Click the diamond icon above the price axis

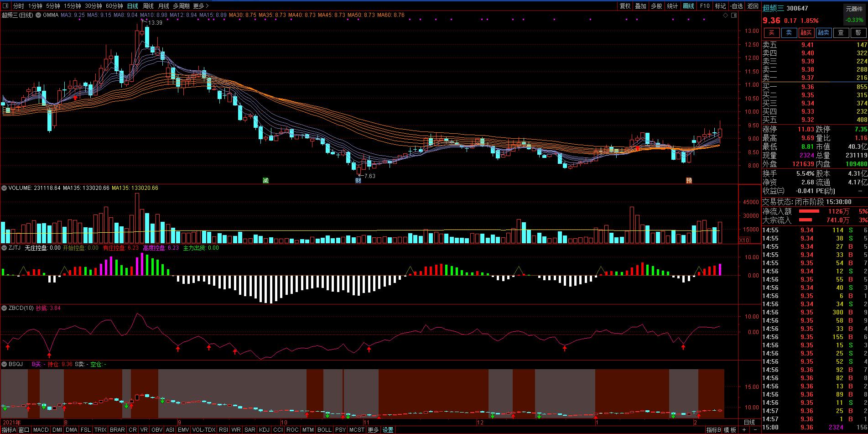tap(726, 15)
